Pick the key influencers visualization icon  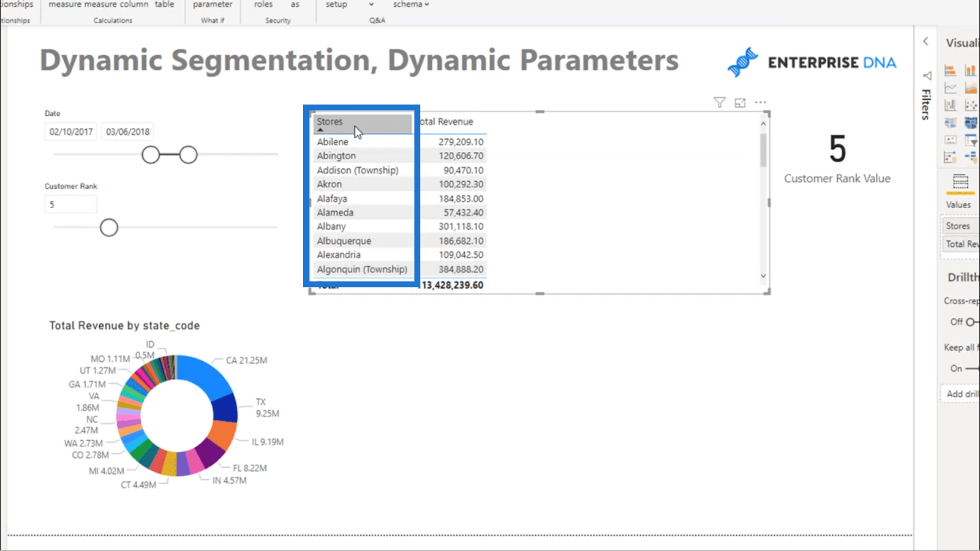click(950, 157)
